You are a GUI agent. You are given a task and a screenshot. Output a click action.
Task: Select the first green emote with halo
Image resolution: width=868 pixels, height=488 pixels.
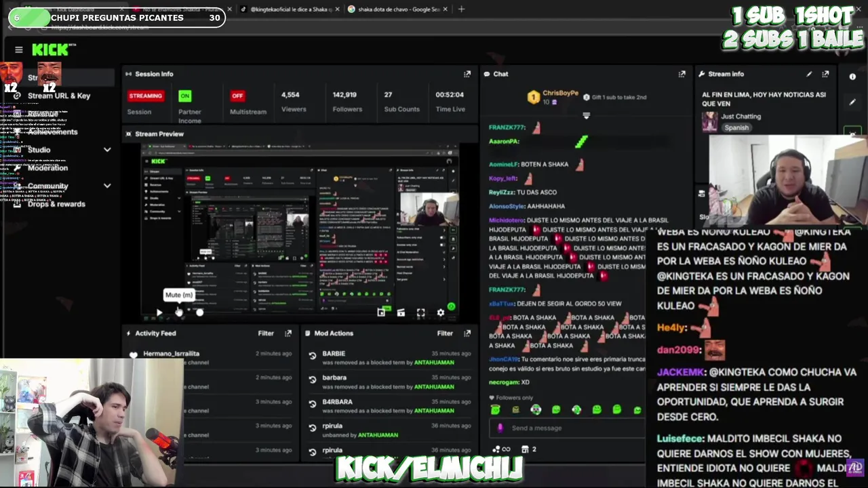(x=495, y=409)
